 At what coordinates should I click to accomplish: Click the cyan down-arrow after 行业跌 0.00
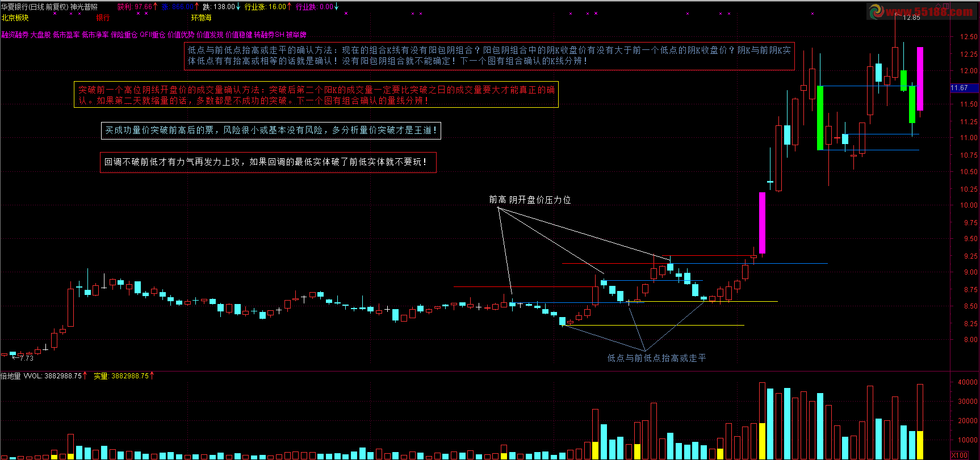(x=336, y=7)
